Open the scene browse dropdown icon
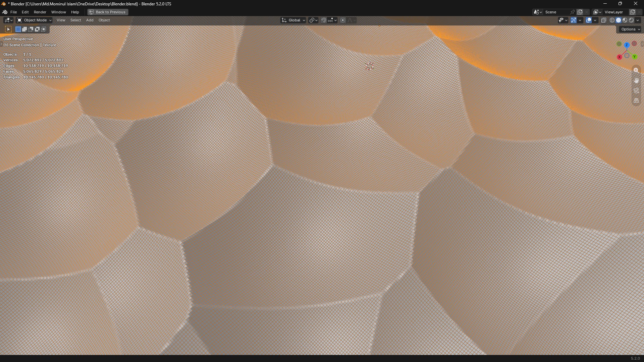The image size is (644, 362). tap(538, 12)
